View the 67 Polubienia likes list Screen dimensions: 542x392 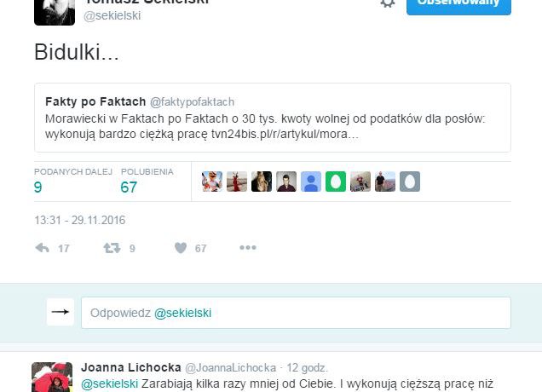coord(147,182)
